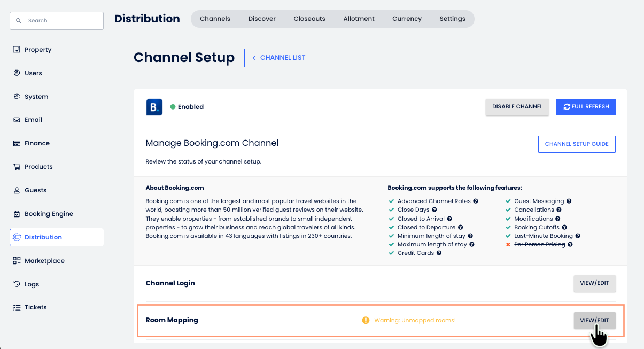Image resolution: width=644 pixels, height=349 pixels.
Task: Switch to the Closeouts tab
Action: coord(309,19)
